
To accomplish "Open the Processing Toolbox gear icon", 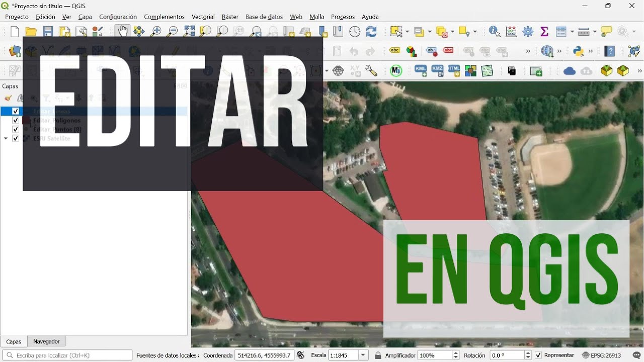I will (528, 31).
